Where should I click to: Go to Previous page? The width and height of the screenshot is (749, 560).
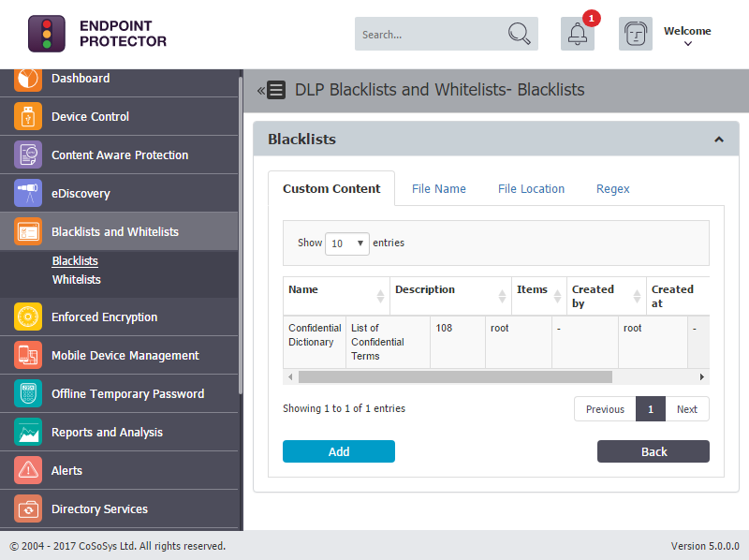click(x=605, y=409)
